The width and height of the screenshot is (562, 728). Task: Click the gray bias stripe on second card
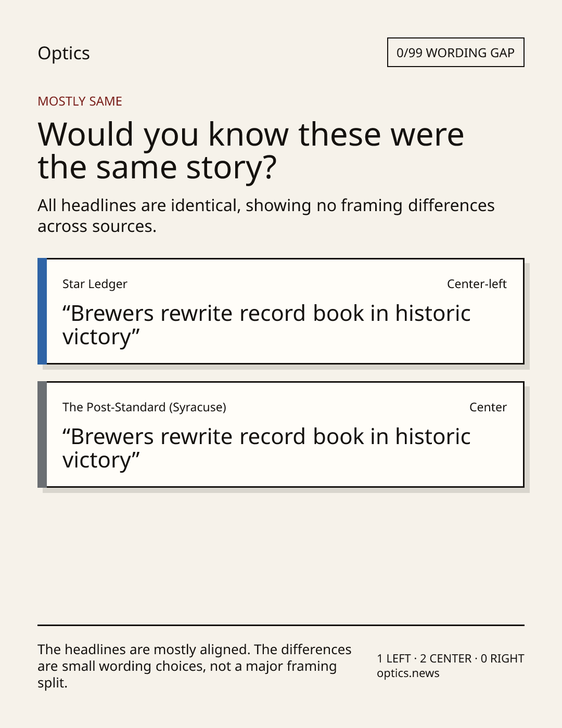pyautogui.click(x=42, y=434)
